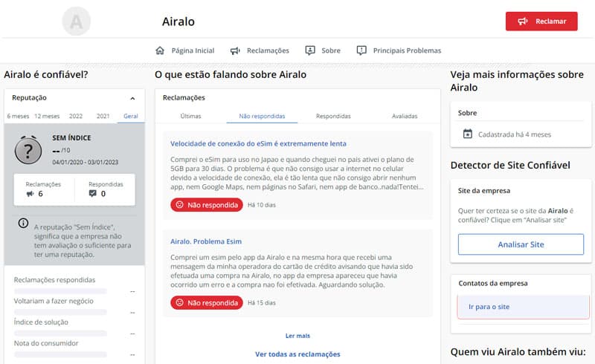Click the Airalo avatar logo
The height and width of the screenshot is (364, 595).
pyautogui.click(x=77, y=22)
